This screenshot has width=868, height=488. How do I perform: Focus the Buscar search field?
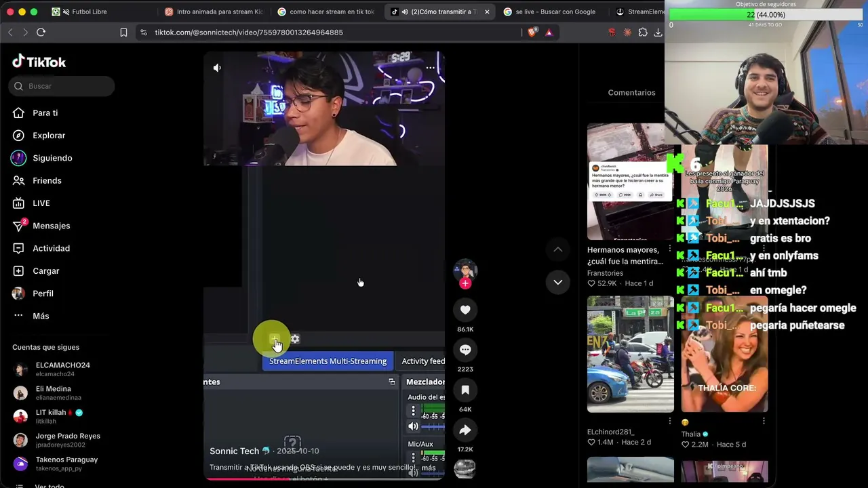click(x=62, y=86)
